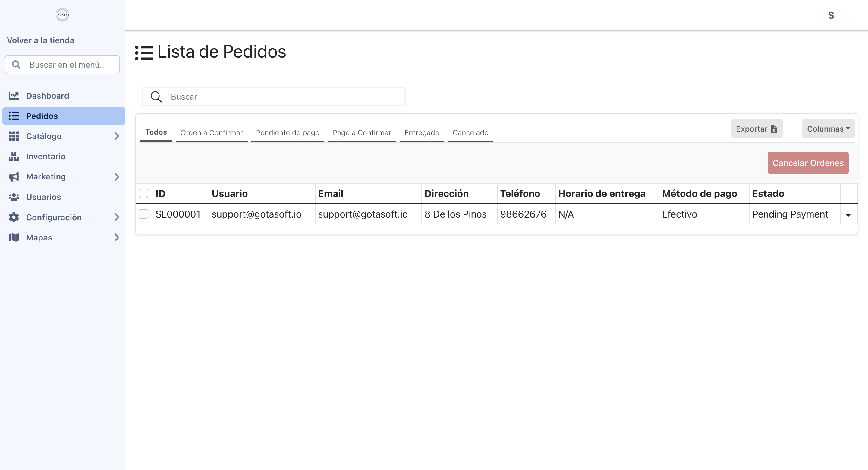
Task: Open user avatar S menu
Action: [831, 15]
